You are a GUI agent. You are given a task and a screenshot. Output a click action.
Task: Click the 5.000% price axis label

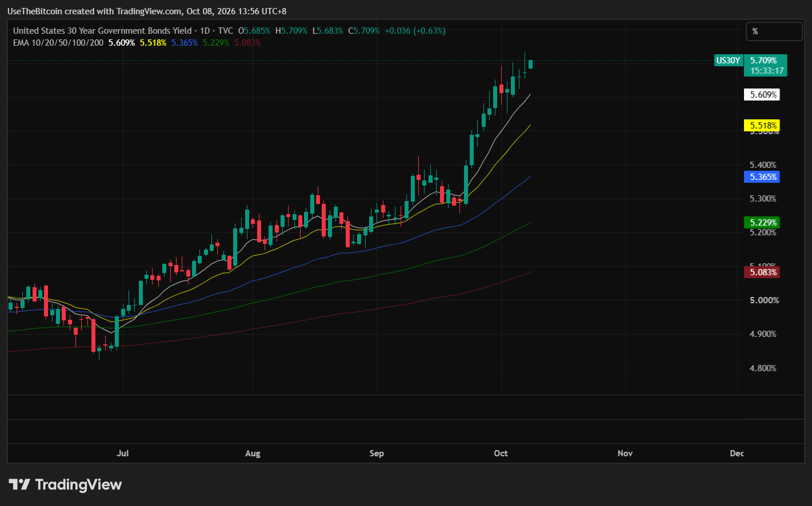click(763, 300)
